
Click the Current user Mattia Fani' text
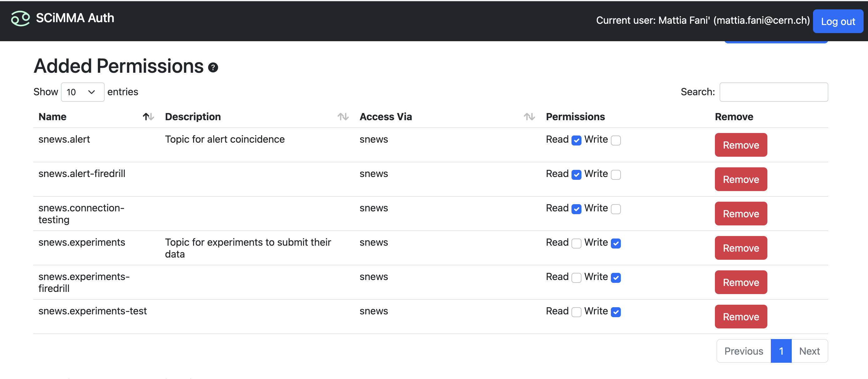coord(703,20)
